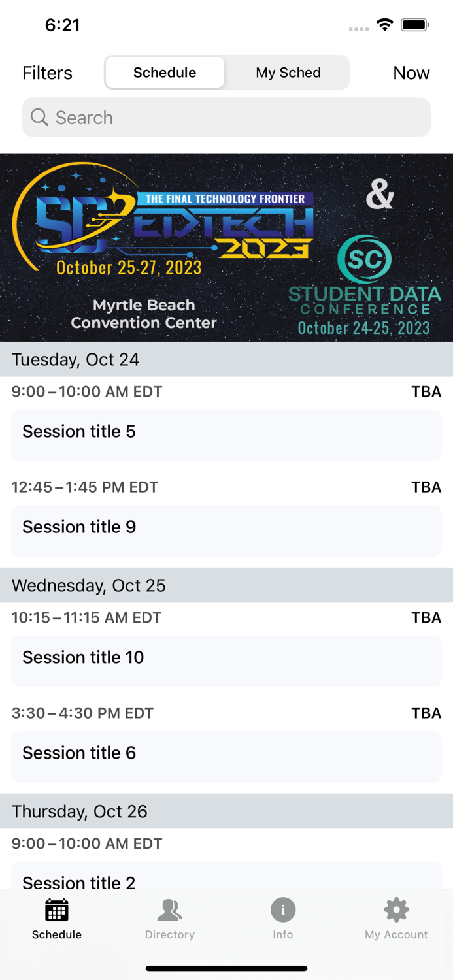Tap the TBA location label for Session title 9

point(426,487)
